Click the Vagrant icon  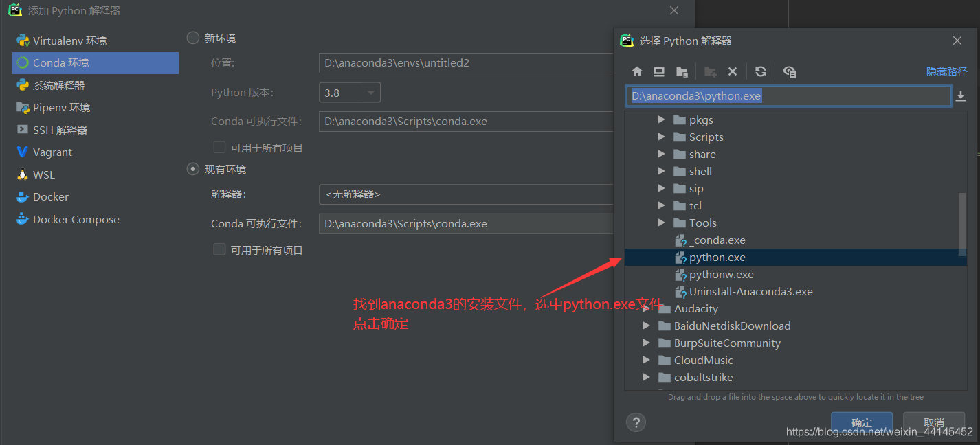click(23, 152)
